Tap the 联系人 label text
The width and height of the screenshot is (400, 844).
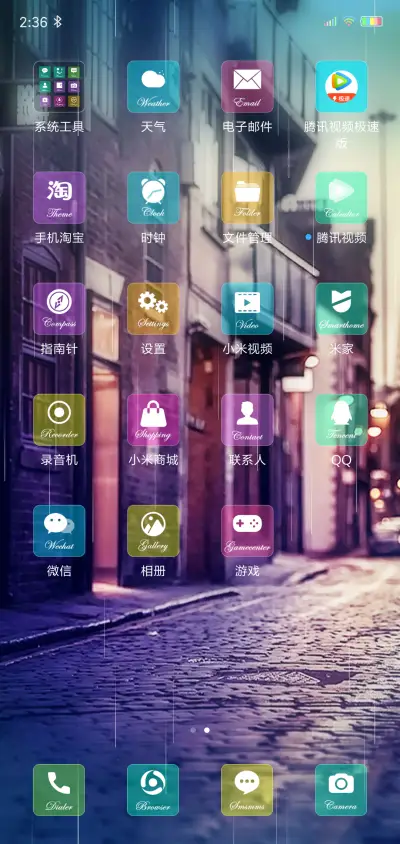tap(247, 460)
